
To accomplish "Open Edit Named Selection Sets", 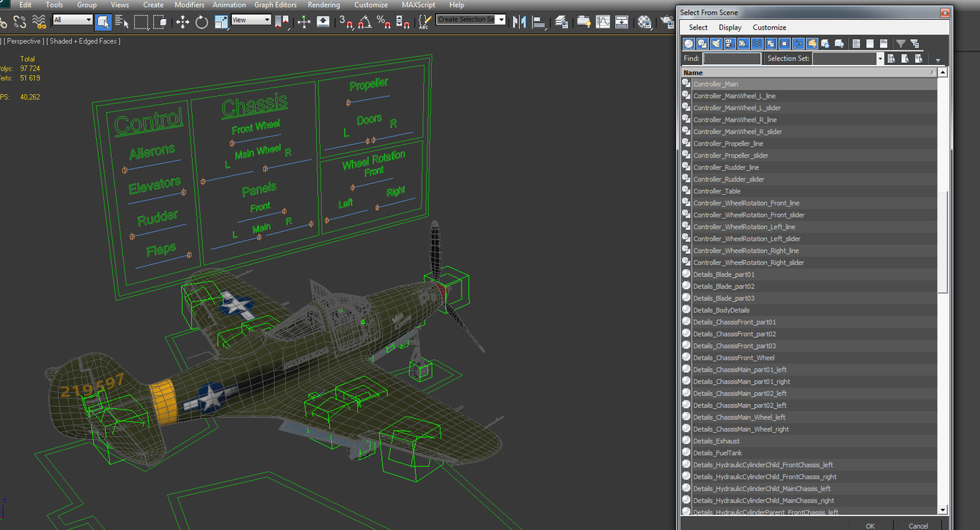I will point(425,21).
